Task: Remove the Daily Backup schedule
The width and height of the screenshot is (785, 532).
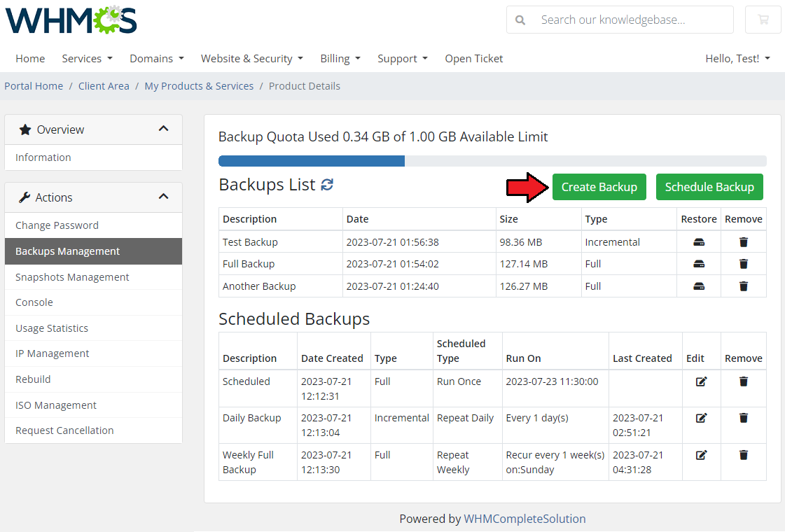Action: click(x=744, y=418)
